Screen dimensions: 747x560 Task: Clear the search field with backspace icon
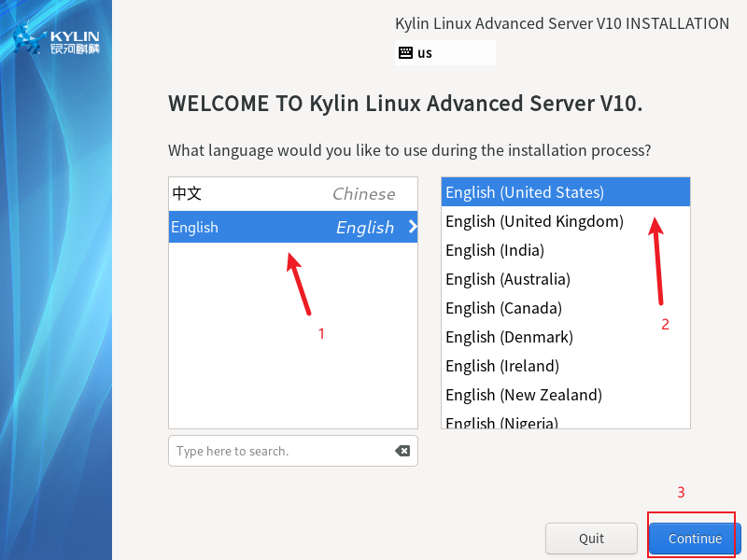[402, 451]
